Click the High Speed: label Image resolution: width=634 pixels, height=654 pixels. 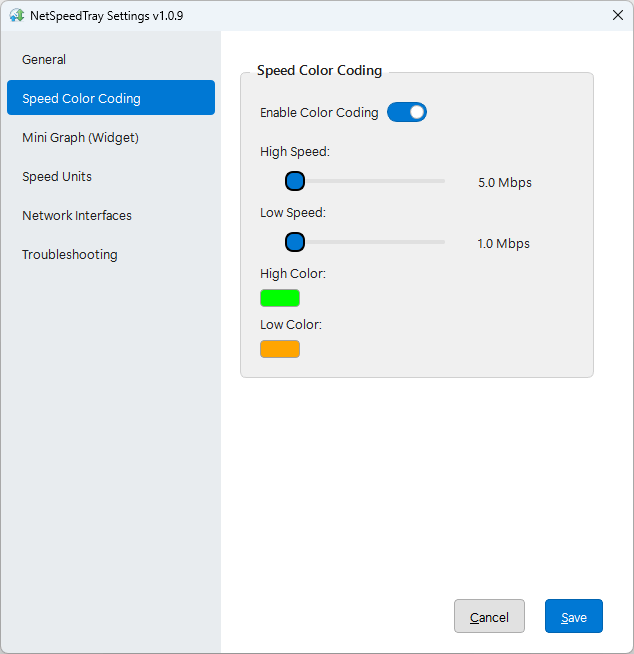295,152
